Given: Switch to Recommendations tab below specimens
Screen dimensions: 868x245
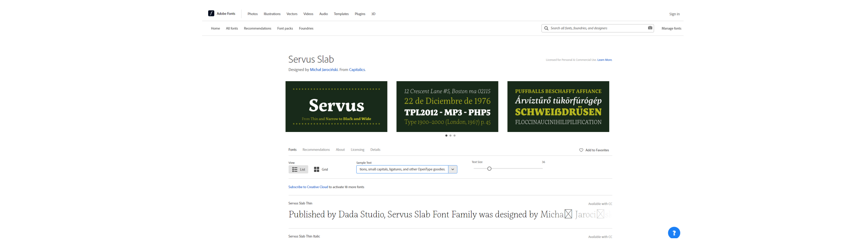Looking at the screenshot, I should tap(316, 150).
